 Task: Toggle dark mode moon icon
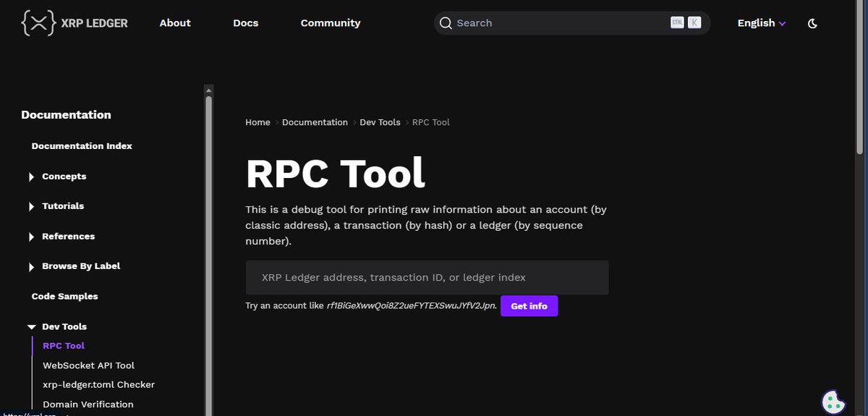[812, 23]
